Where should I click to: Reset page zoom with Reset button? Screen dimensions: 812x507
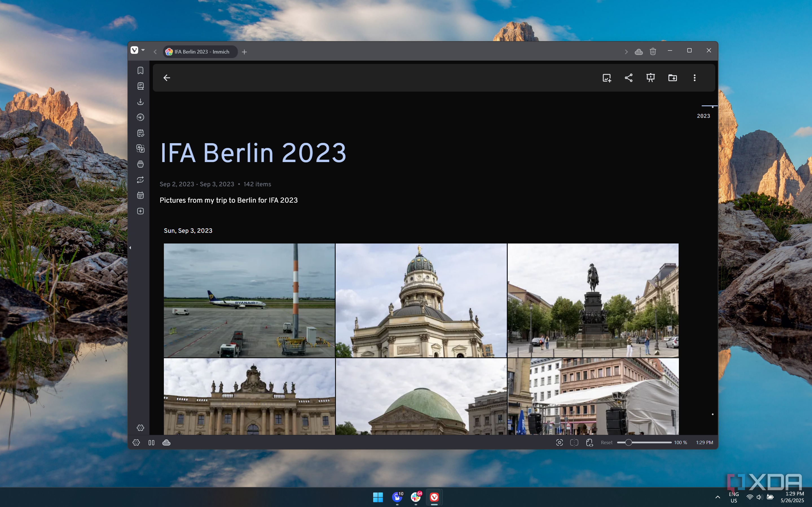[607, 442]
